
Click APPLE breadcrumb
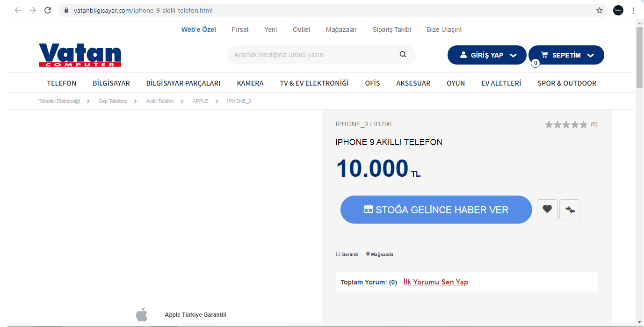coord(201,101)
